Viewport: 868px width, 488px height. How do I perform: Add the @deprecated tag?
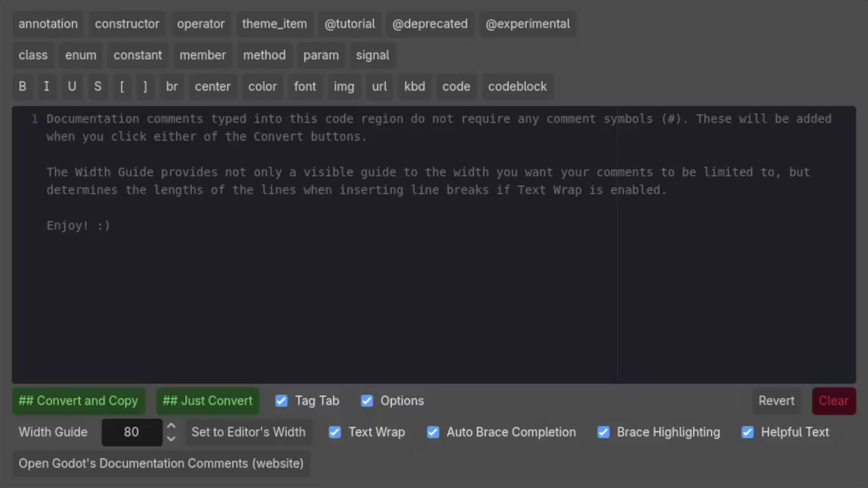tap(430, 24)
